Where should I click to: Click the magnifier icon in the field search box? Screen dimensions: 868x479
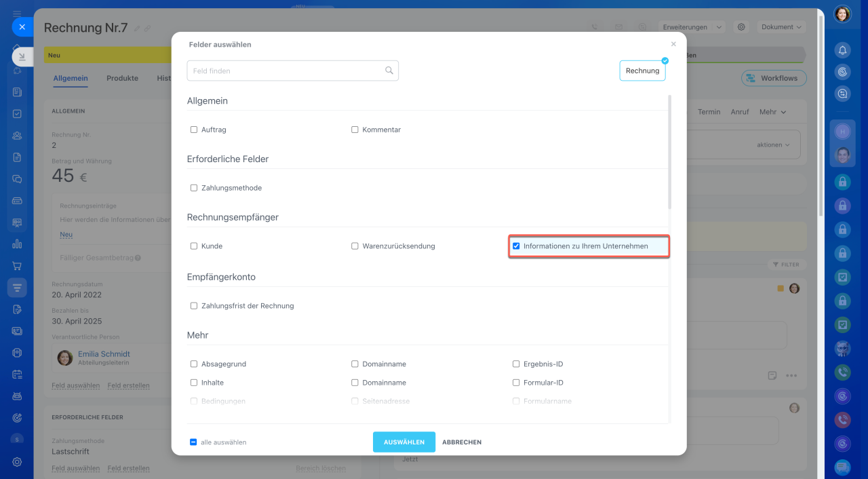click(x=389, y=71)
